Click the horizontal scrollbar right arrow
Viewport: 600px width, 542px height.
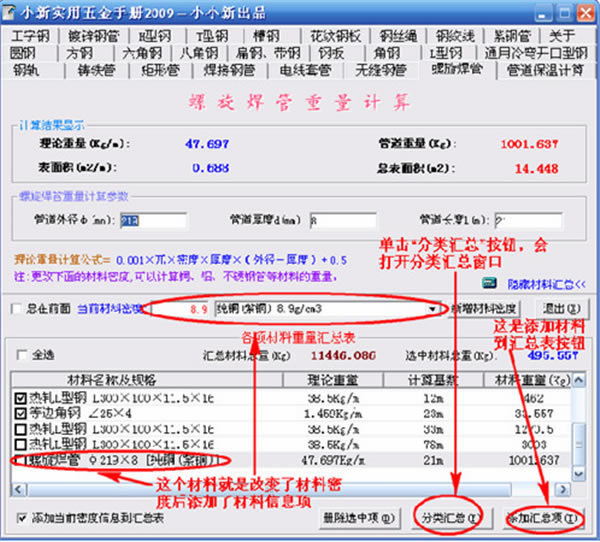click(563, 489)
